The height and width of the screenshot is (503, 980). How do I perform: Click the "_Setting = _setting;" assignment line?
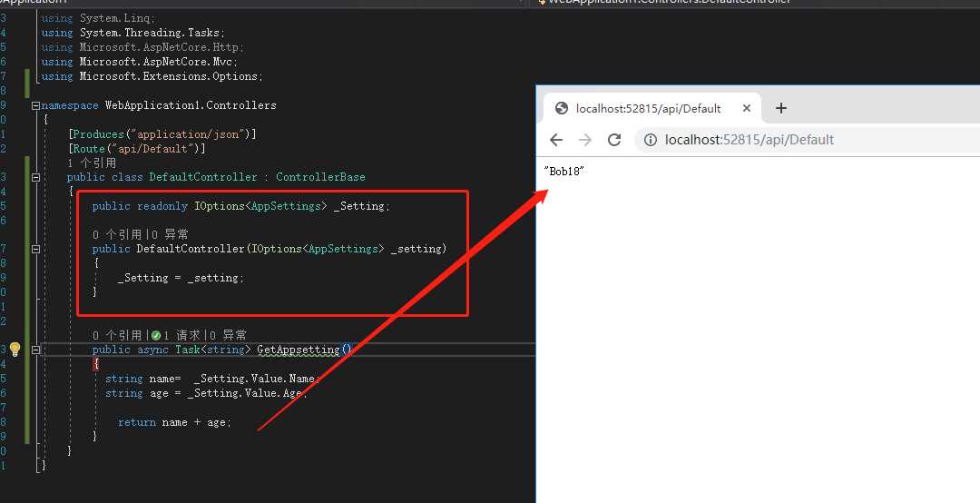pyautogui.click(x=181, y=278)
